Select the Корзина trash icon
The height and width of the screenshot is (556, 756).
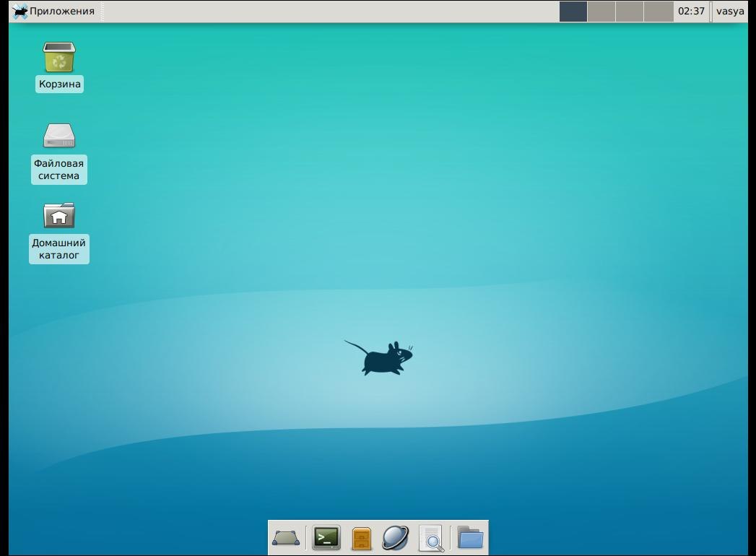[59, 57]
